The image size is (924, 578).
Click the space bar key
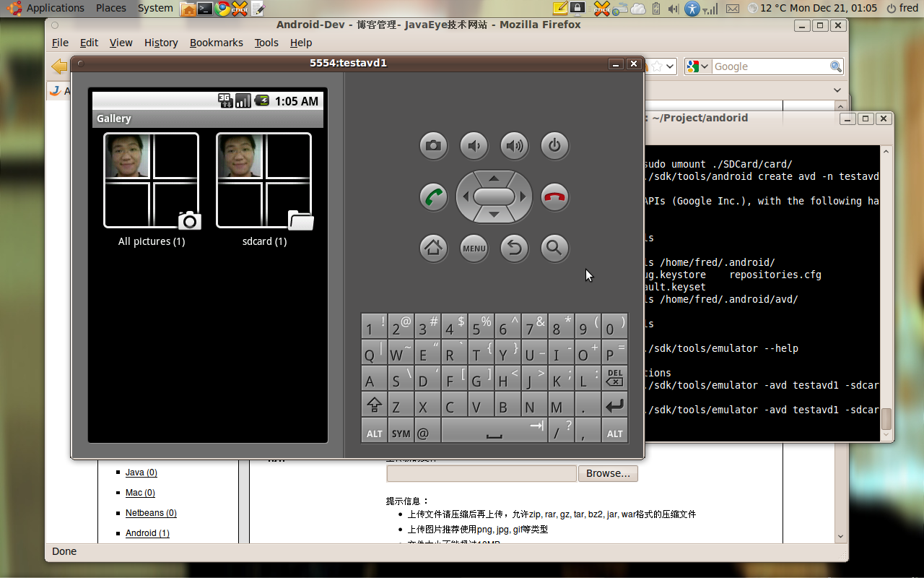494,431
